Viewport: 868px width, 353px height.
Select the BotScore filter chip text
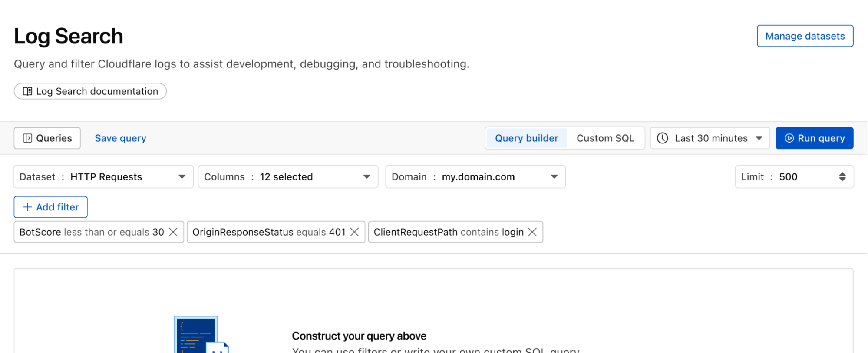tap(92, 232)
